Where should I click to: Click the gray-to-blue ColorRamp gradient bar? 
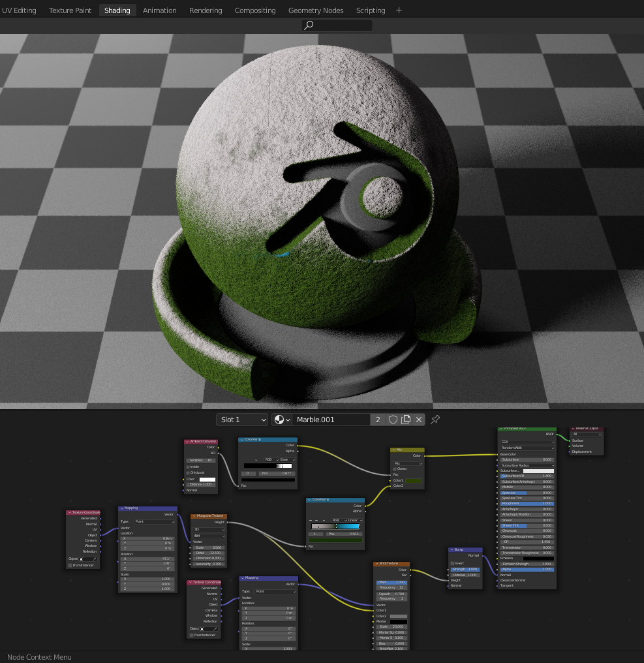(335, 527)
